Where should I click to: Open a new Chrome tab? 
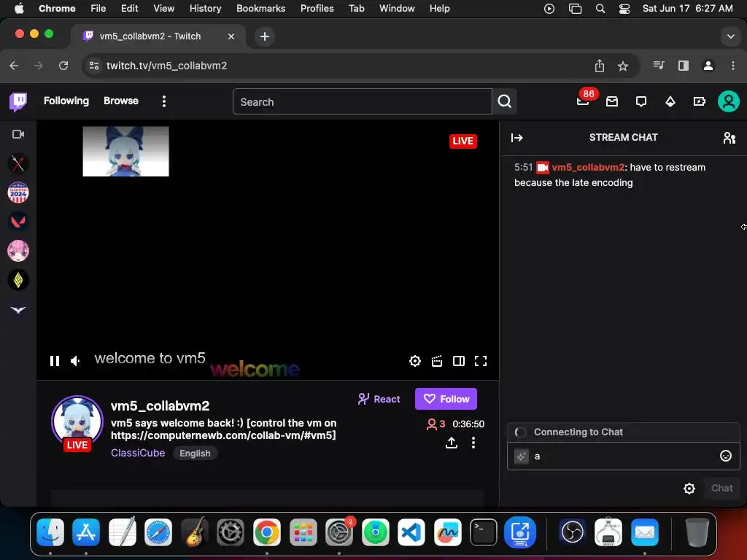coord(264,36)
